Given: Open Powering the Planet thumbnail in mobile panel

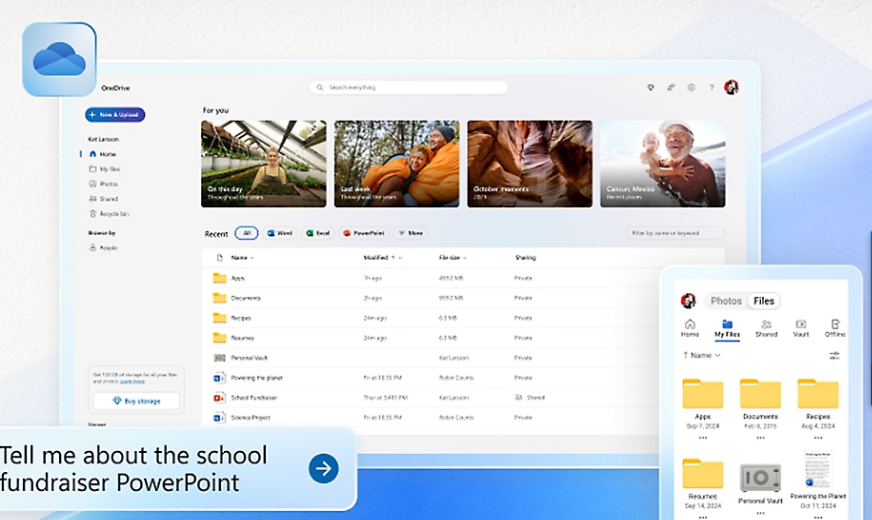Looking at the screenshot, I should coord(818,470).
